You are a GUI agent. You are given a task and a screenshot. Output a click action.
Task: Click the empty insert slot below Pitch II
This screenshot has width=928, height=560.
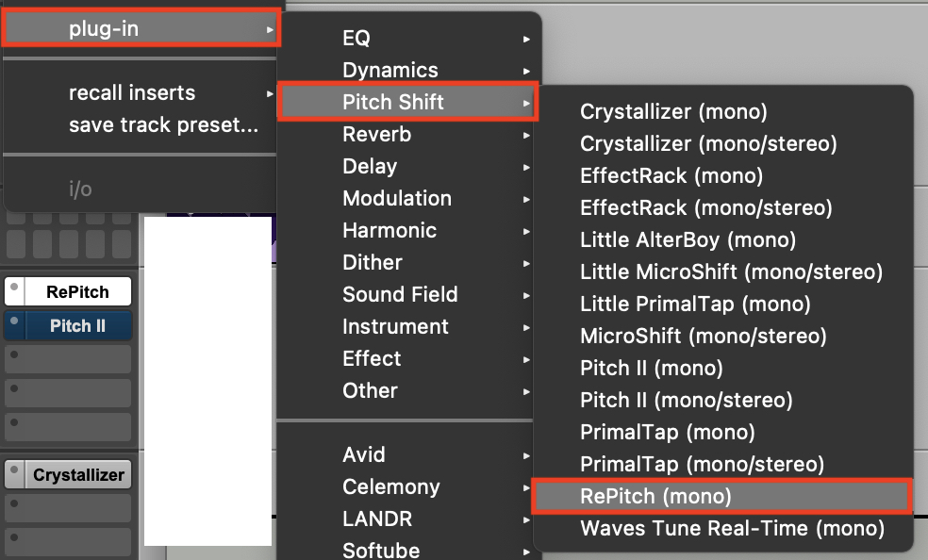pyautogui.click(x=68, y=359)
